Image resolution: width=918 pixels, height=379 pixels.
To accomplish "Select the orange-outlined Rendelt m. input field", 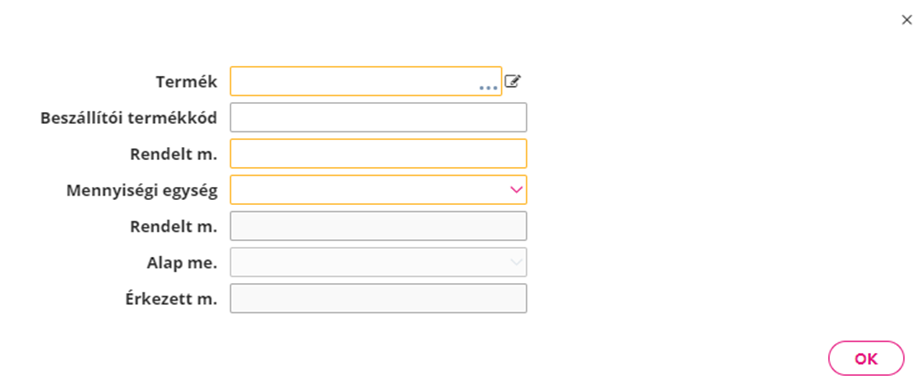I will coord(378,153).
